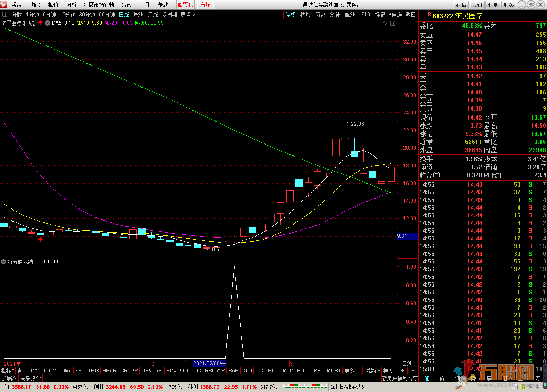This screenshot has height=392, width=547.
Task: Open the 历史 toolbar item
Action: tap(320, 15)
